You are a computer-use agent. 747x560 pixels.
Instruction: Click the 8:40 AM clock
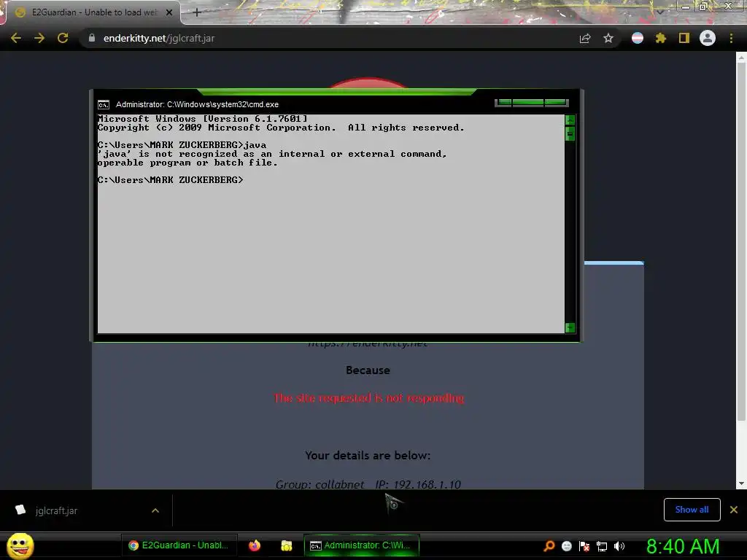point(683,546)
